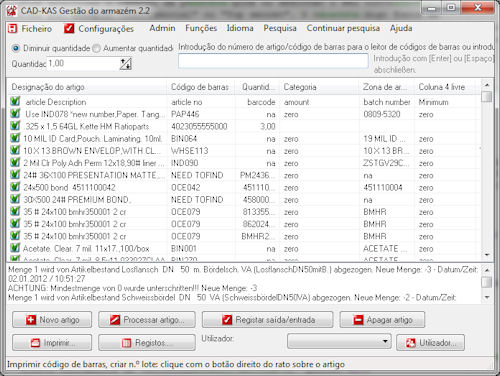500x376 pixels.
Task: Open the Funções menu
Action: click(x=201, y=28)
